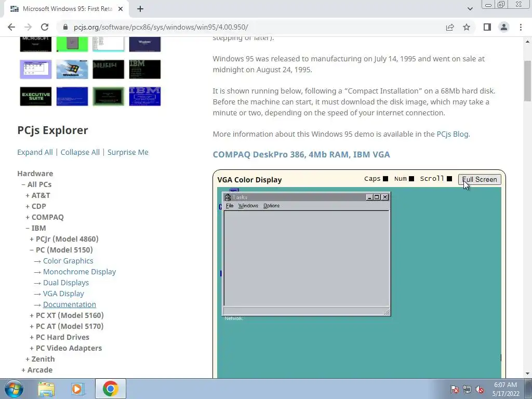Open the Windows 95 logo thumbnail
The width and height of the screenshot is (532, 399).
pos(72,69)
